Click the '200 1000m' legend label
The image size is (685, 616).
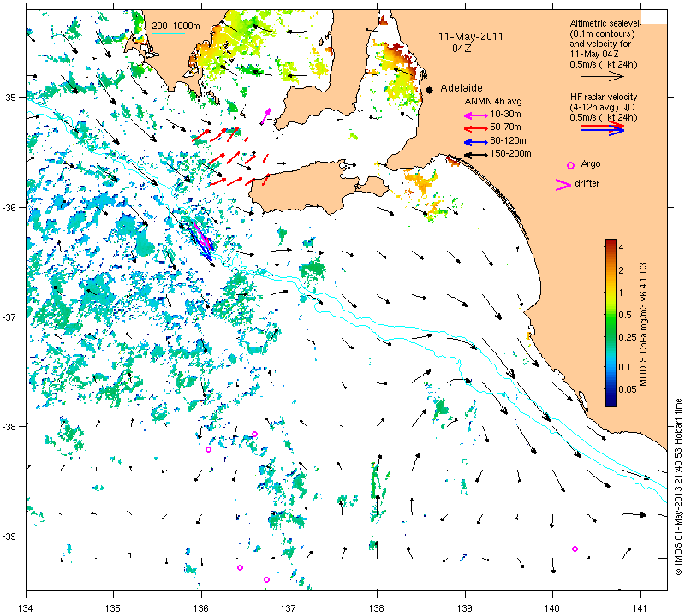(176, 26)
